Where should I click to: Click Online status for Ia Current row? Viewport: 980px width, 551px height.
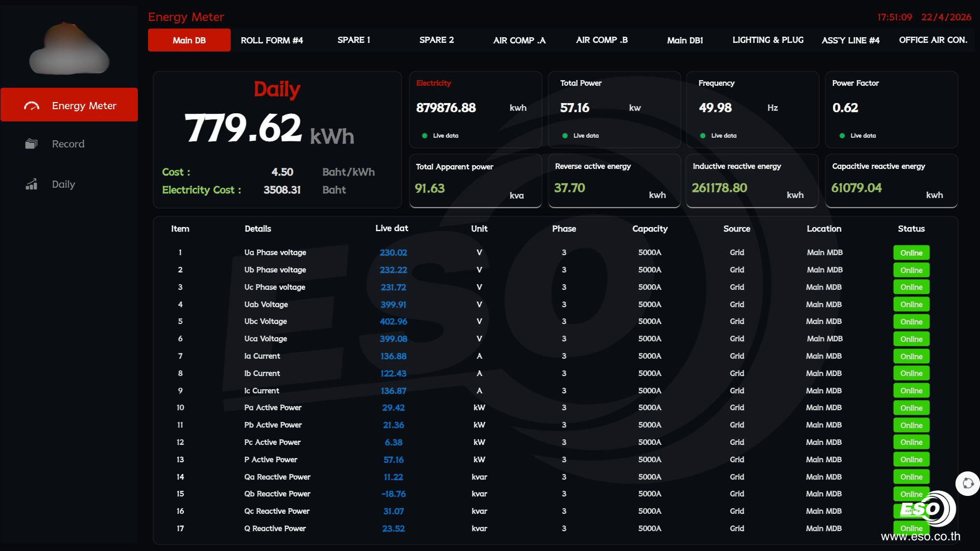911,357
